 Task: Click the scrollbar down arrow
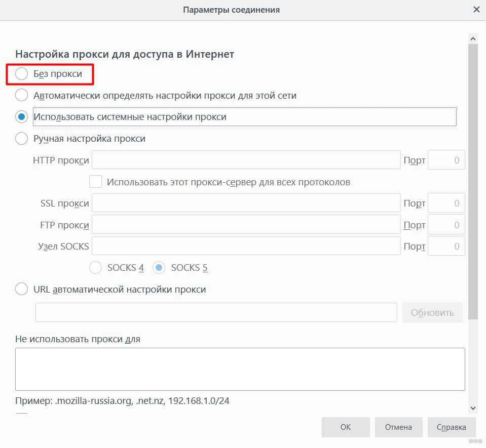click(x=473, y=408)
